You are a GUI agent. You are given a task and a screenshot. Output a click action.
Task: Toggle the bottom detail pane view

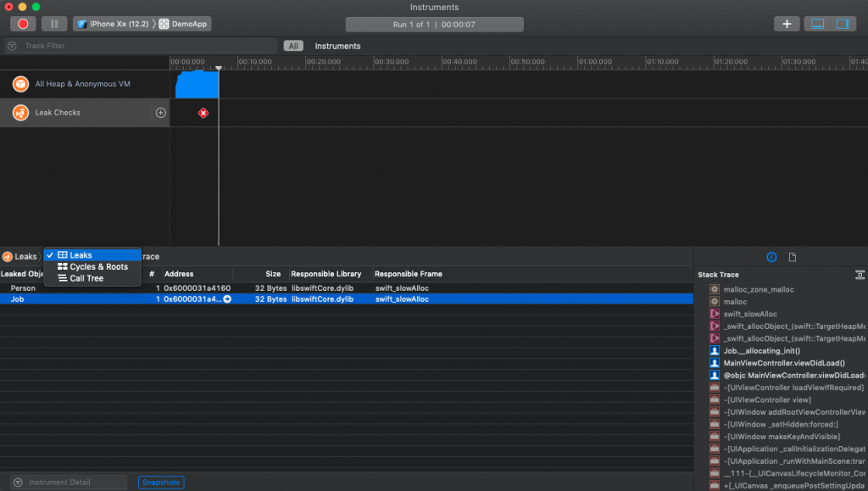817,24
